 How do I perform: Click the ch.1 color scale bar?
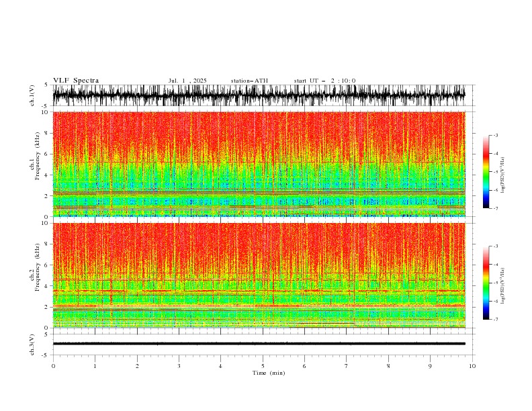(x=486, y=172)
